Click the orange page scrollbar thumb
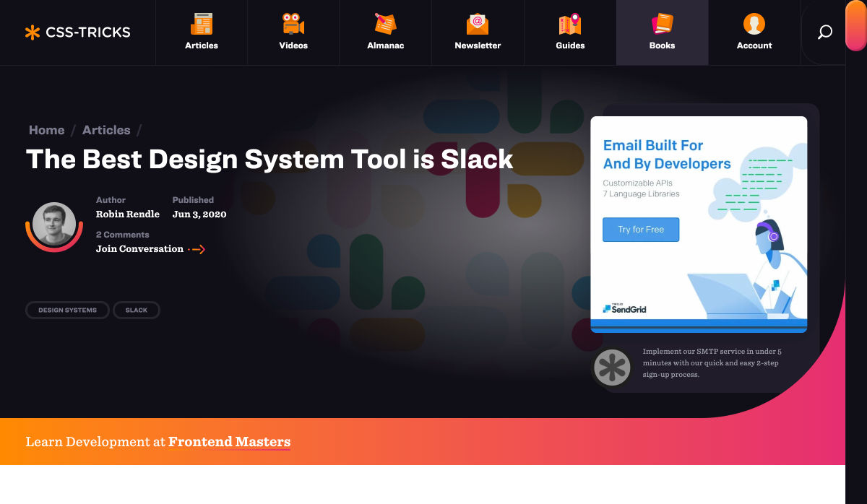This screenshot has height=504, width=867. coord(855,25)
